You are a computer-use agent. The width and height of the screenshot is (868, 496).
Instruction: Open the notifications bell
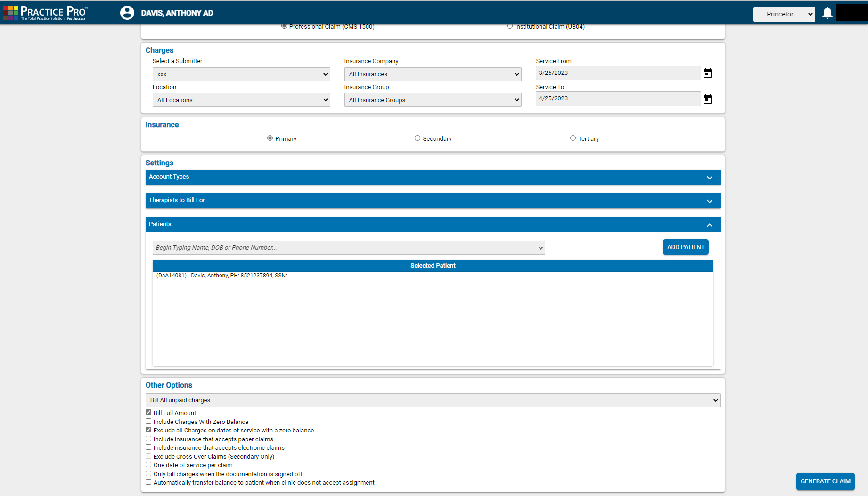[827, 13]
